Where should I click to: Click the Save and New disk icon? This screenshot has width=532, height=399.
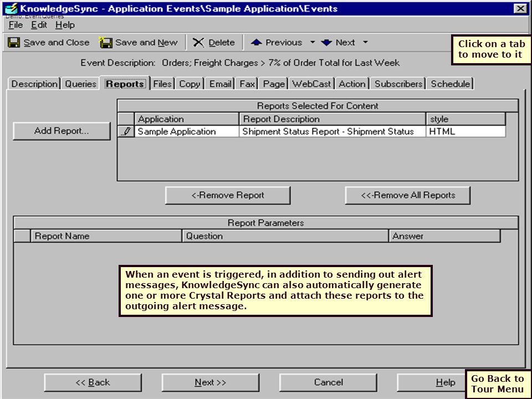105,43
